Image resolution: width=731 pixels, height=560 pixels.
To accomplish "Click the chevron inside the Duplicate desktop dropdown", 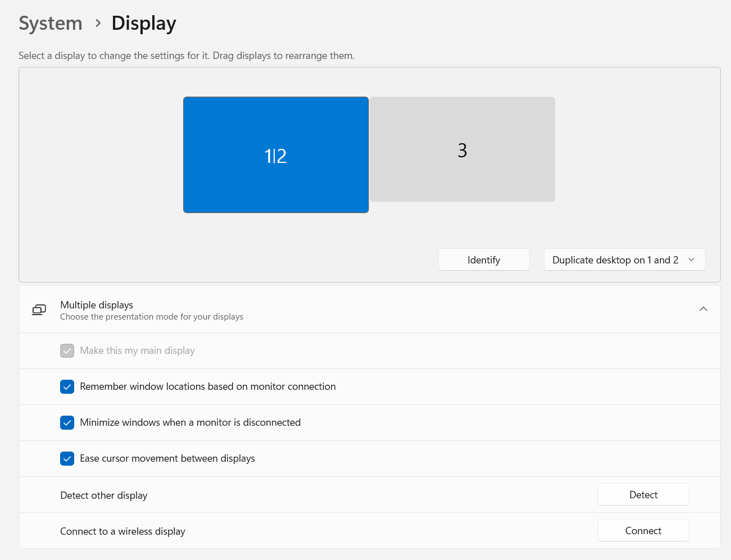I will [x=692, y=259].
